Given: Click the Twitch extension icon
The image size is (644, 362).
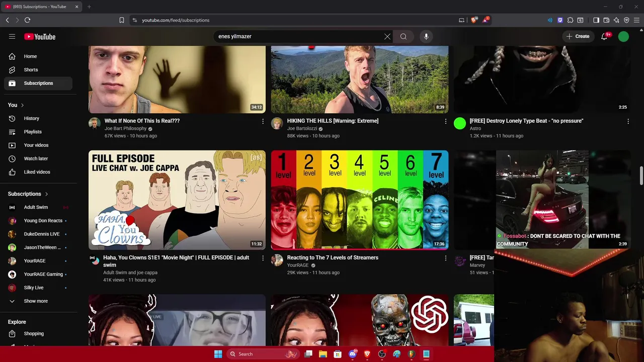Looking at the screenshot, I should pos(560,20).
